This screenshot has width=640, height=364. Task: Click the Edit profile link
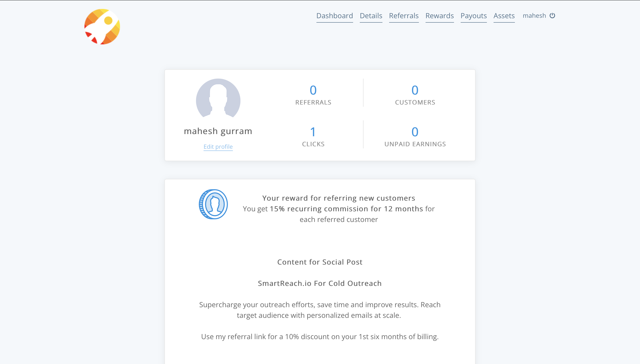tap(218, 147)
